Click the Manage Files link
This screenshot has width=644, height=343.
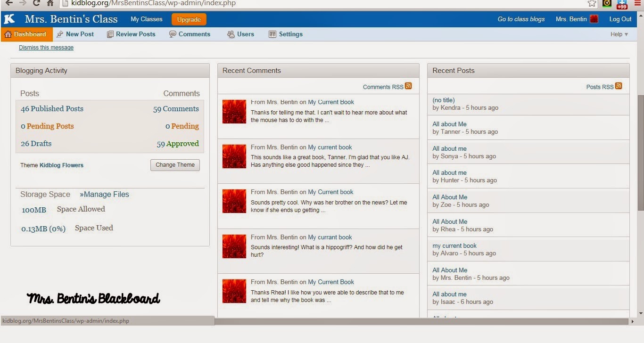pos(104,194)
